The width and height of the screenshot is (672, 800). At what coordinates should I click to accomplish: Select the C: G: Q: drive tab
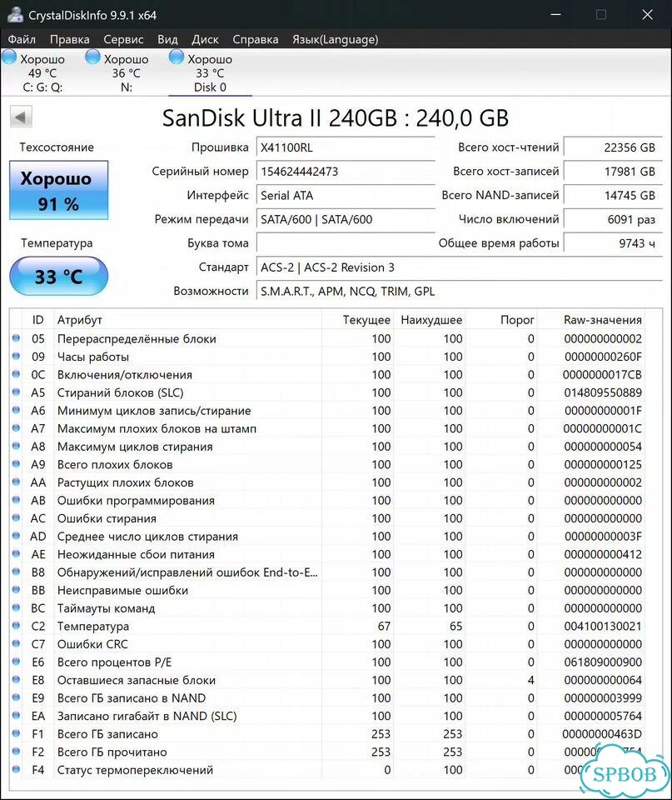click(x=42, y=72)
